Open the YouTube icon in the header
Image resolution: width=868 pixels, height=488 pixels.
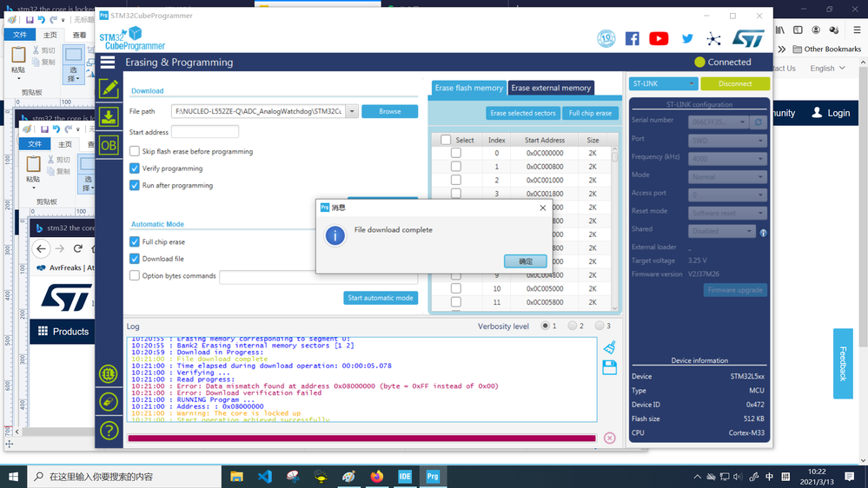(659, 38)
